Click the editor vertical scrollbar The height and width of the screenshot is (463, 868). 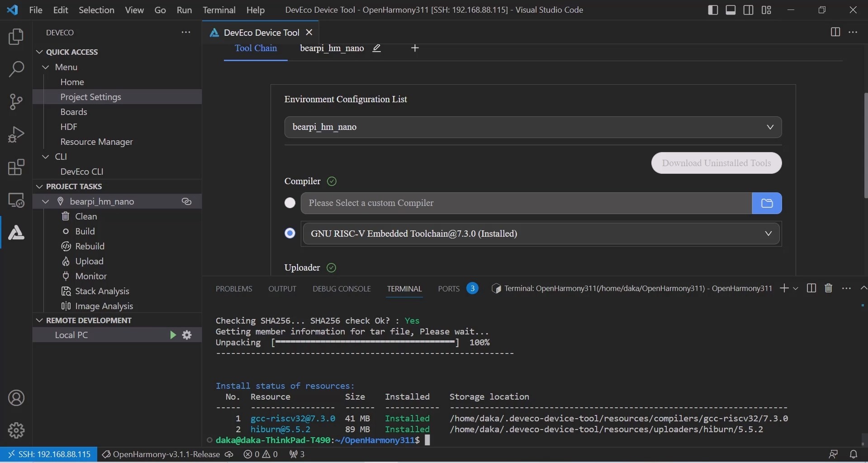pos(865,145)
